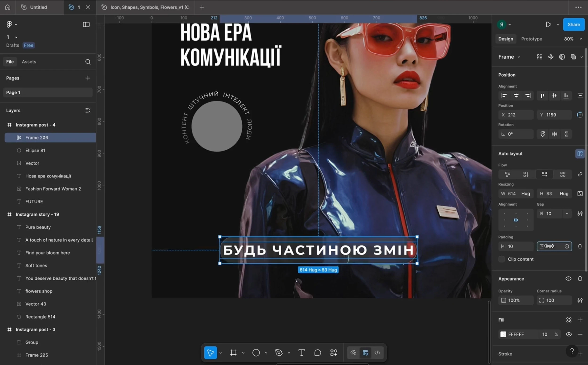Image resolution: width=588 pixels, height=365 pixels.
Task: Click the Free plan badge
Action: (x=28, y=45)
